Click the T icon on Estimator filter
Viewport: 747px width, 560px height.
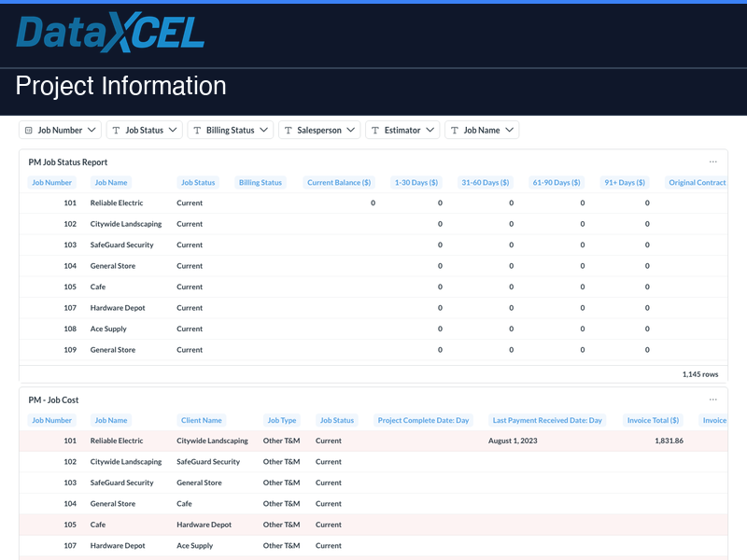[x=375, y=130]
